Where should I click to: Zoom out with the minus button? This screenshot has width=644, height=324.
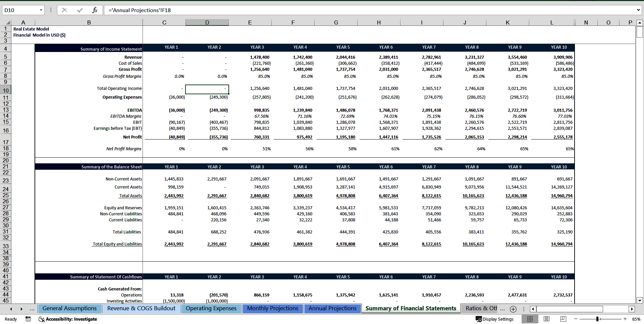click(x=576, y=319)
